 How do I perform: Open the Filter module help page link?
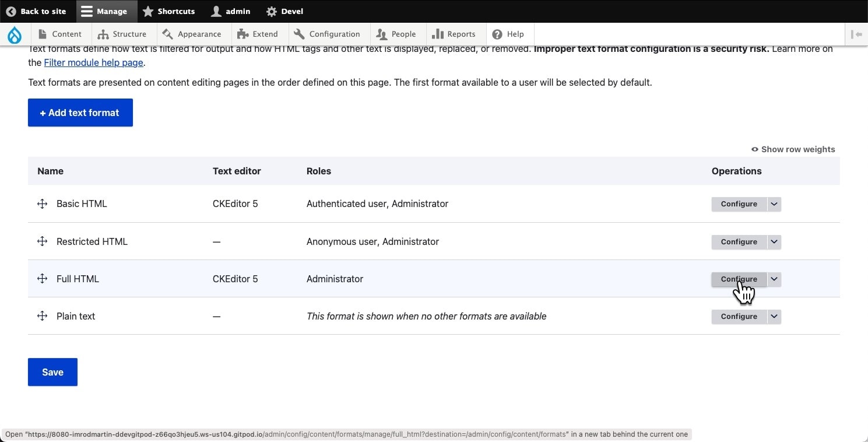(94, 62)
